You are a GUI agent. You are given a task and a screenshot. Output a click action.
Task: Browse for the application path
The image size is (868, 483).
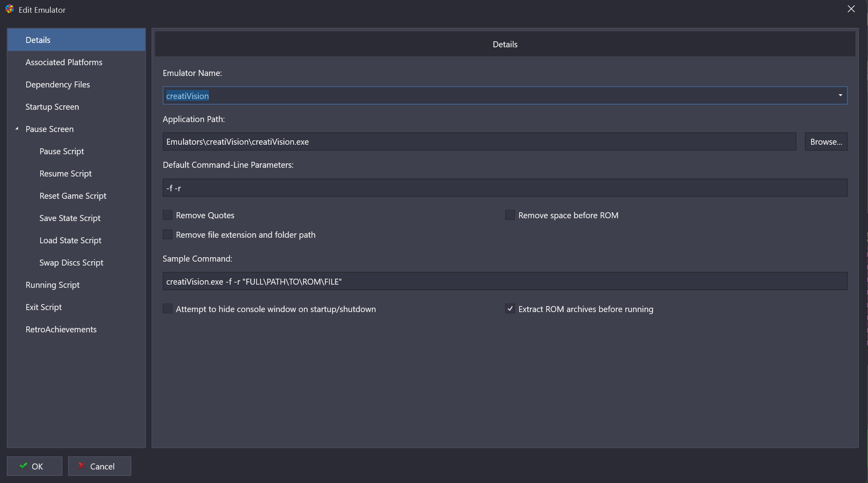point(826,142)
